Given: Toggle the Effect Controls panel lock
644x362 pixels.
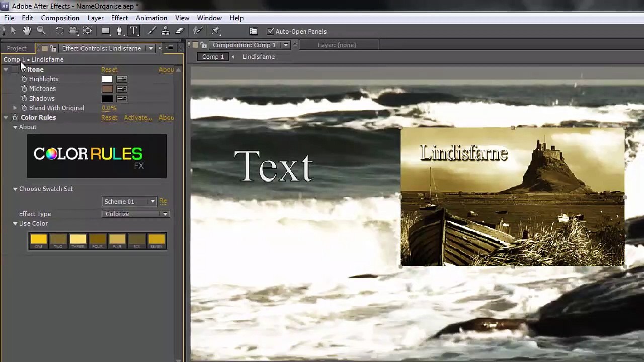Looking at the screenshot, I should point(53,48).
